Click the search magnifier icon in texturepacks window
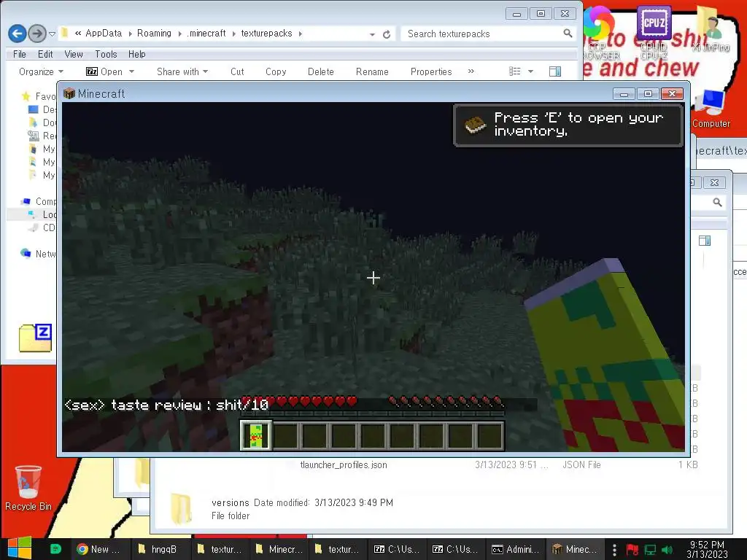The width and height of the screenshot is (747, 560). pyautogui.click(x=568, y=34)
